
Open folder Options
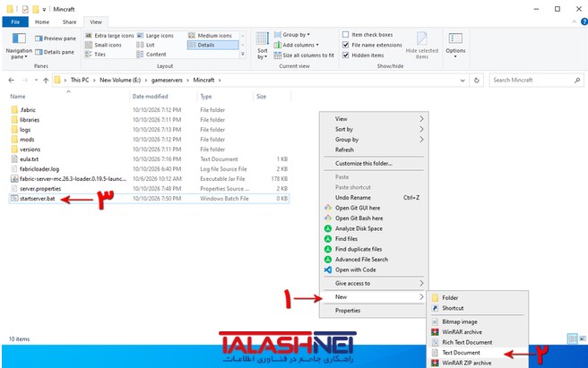[455, 45]
